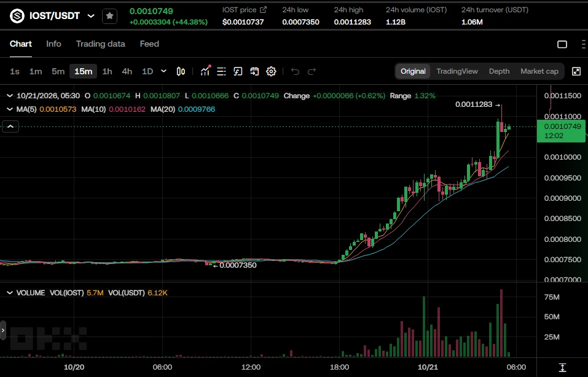Open chart settings gear
This screenshot has height=377, width=588.
(x=271, y=71)
